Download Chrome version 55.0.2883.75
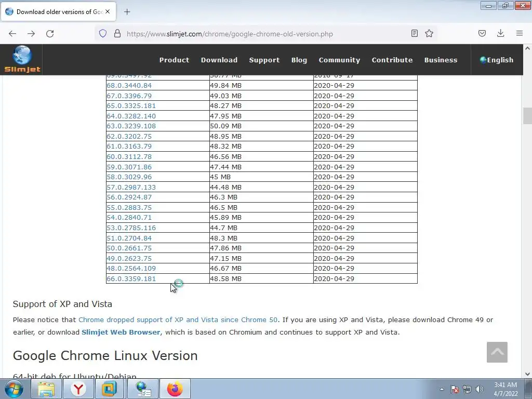 tap(129, 207)
